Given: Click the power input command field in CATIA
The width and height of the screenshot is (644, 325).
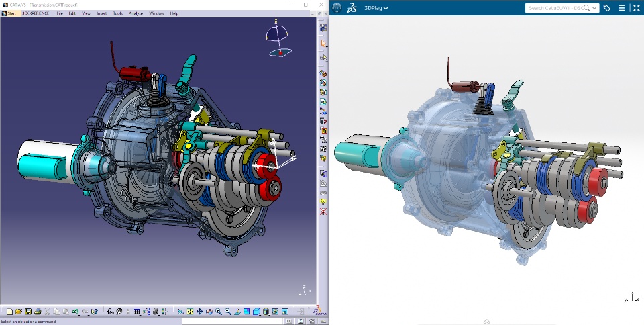Looking at the screenshot, I should click(233, 321).
